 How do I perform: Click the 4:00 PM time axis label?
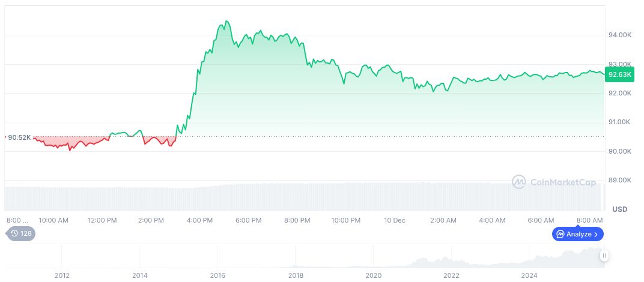coord(199,220)
